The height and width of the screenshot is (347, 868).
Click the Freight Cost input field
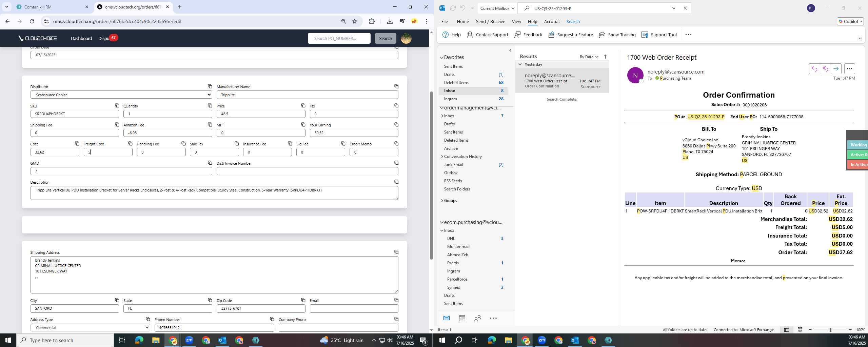click(108, 152)
